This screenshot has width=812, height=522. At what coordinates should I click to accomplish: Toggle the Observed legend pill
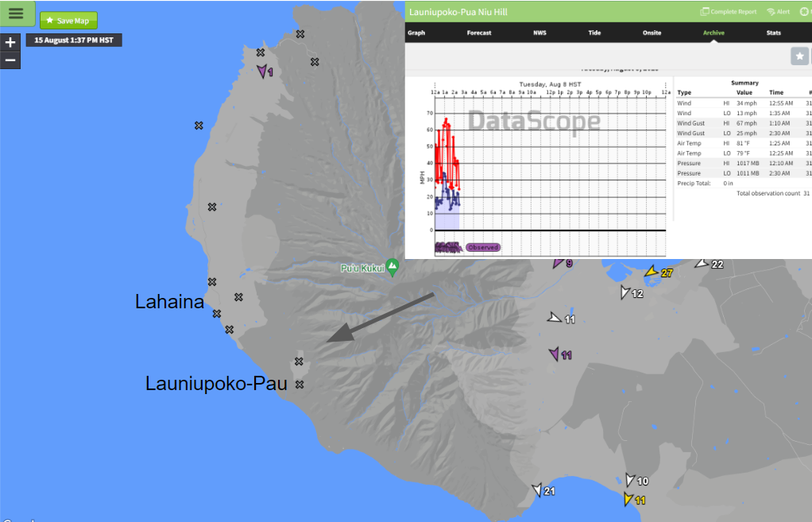click(x=482, y=247)
